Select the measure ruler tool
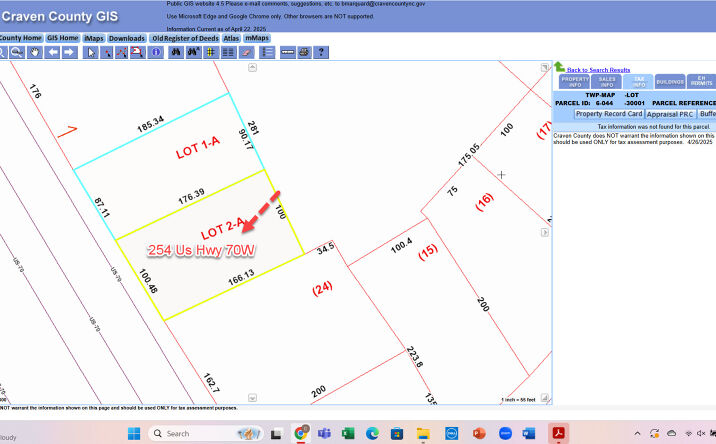 [288, 52]
